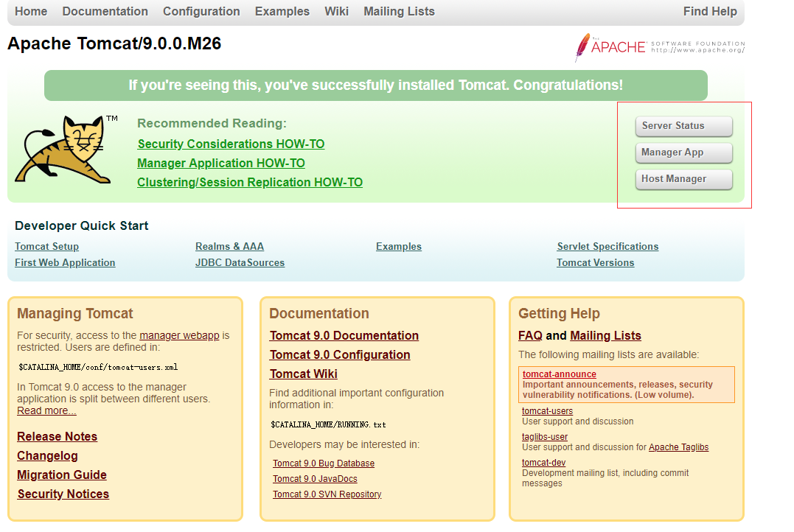
Task: Open Tomcat 9.0 JavaDocs link
Action: [315, 479]
